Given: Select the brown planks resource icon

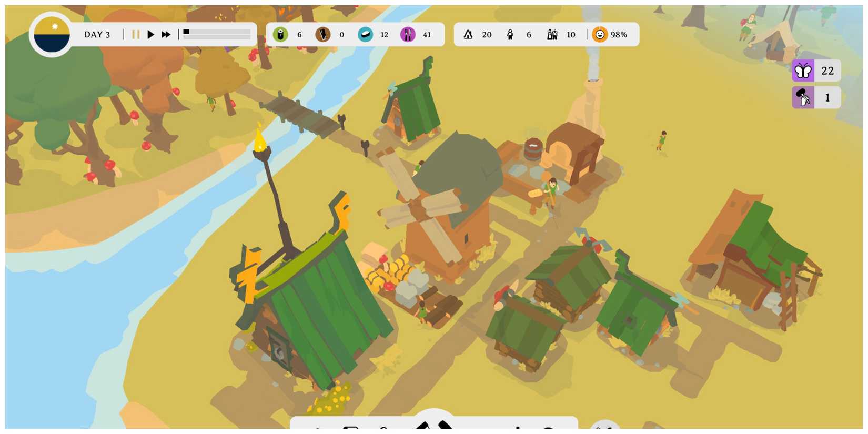Looking at the screenshot, I should pyautogui.click(x=322, y=35).
